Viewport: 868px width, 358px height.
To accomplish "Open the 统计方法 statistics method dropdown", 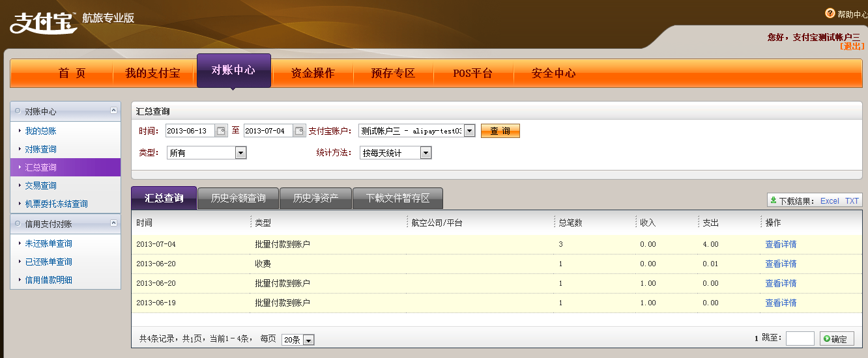I will [426, 153].
